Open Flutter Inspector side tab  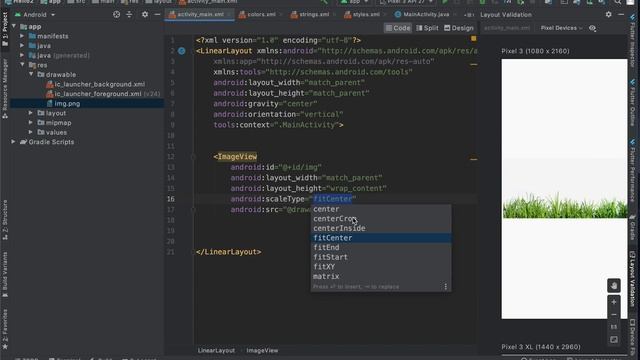(x=632, y=41)
